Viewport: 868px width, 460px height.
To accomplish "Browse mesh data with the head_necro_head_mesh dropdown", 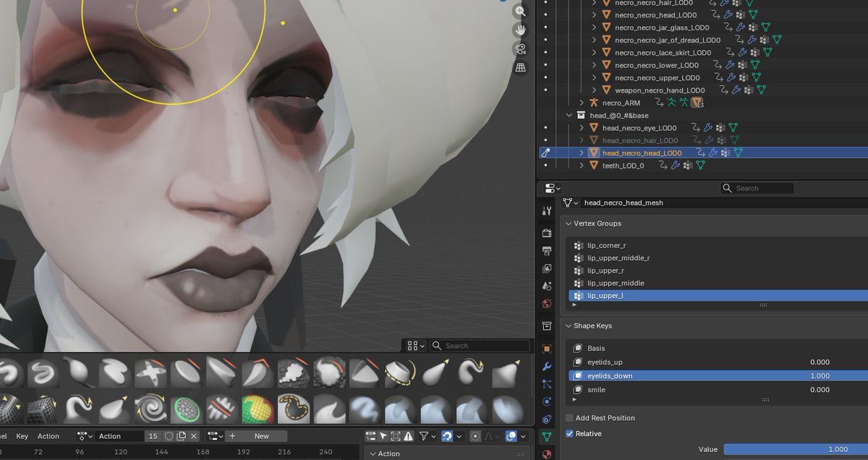I will click(571, 203).
